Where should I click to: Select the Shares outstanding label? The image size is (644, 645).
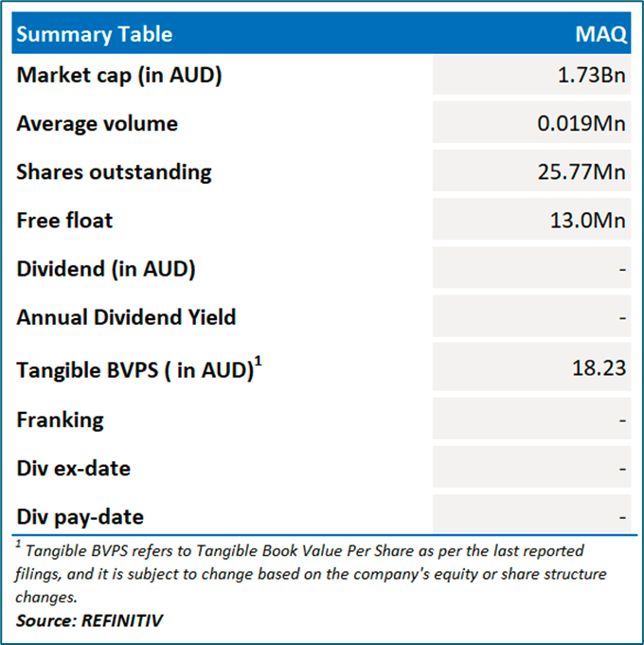click(x=114, y=172)
